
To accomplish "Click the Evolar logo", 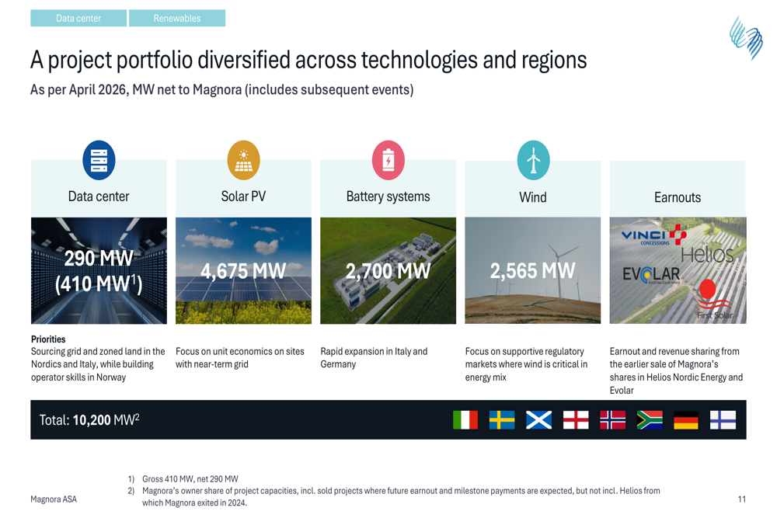I will click(651, 274).
